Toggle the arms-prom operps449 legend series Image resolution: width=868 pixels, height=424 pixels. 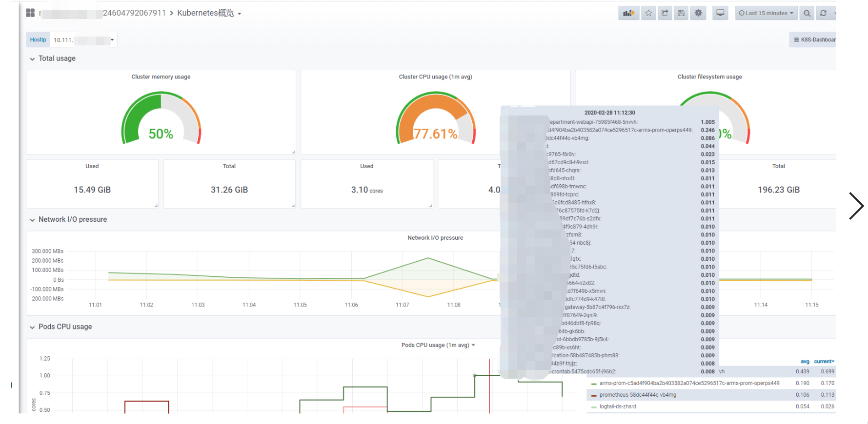(689, 384)
